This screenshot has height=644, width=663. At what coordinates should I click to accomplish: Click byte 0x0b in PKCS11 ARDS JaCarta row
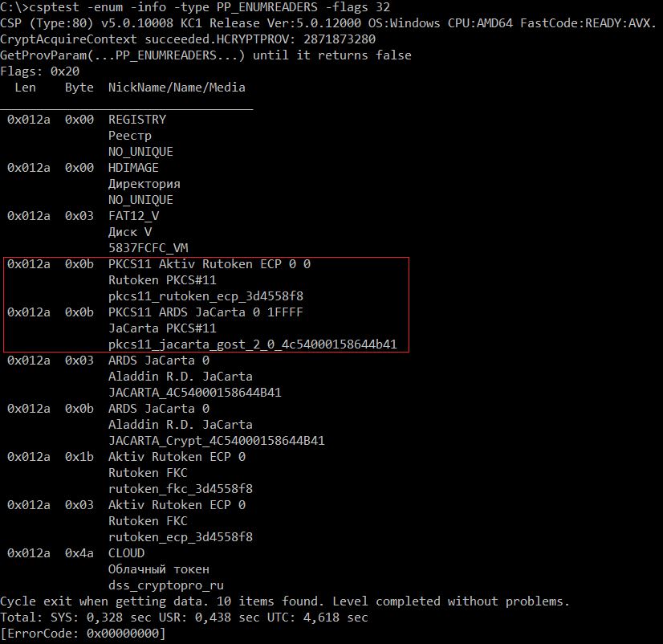[79, 312]
